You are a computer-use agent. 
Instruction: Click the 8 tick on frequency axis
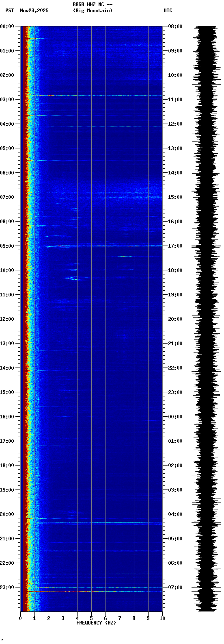coord(134,618)
